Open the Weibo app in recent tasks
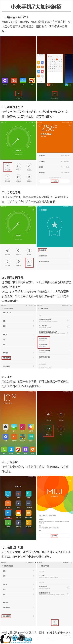This screenshot has height=644, width=73. pos(32,80)
